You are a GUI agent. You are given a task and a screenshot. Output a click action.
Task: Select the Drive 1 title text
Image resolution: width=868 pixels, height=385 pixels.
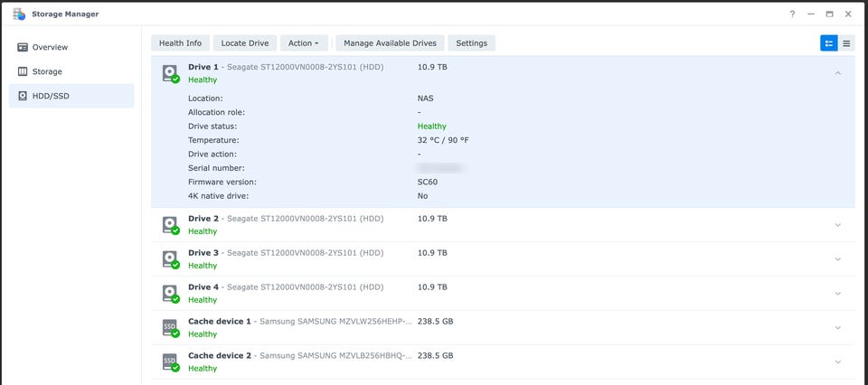(203, 67)
